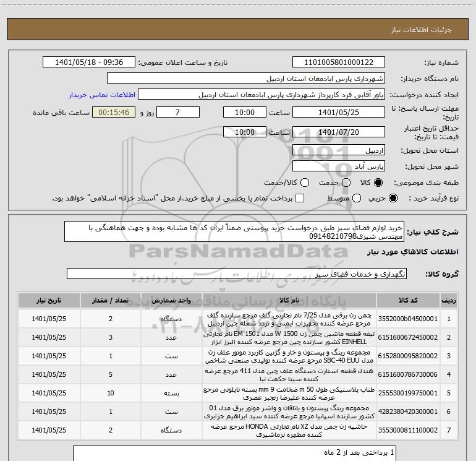Click the general need description text box
476x461 pixels.
tap(234, 232)
